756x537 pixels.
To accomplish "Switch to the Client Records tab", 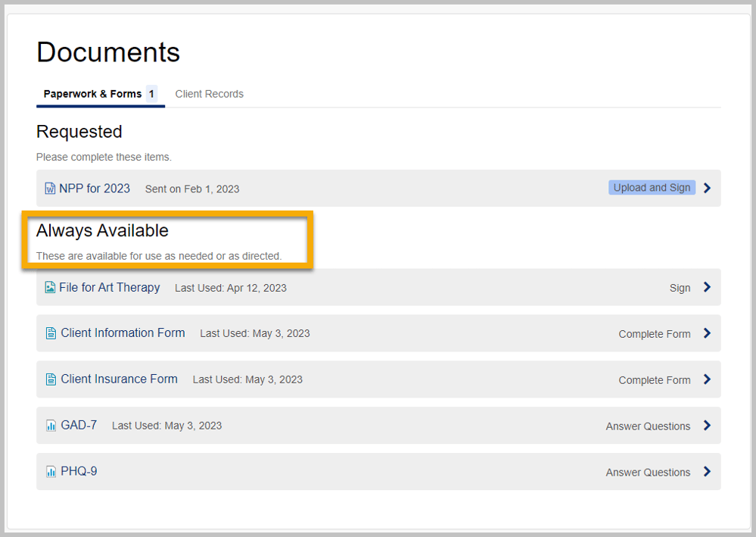I will point(209,93).
